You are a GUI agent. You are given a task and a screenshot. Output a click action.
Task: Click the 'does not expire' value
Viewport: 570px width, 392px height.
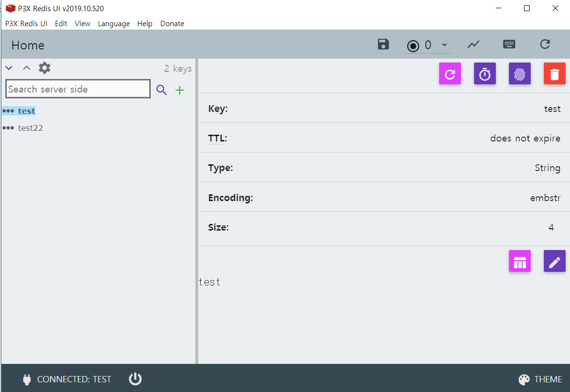click(x=525, y=139)
